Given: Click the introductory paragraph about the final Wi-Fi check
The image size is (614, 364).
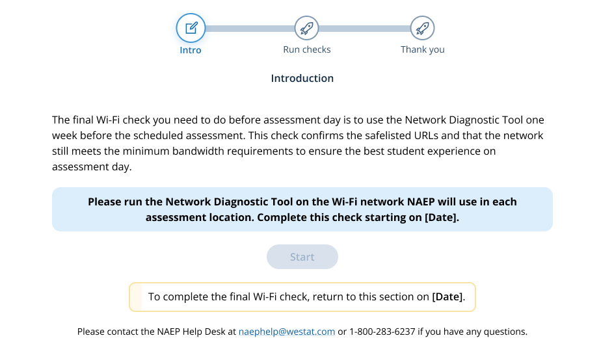Looking at the screenshot, I should pos(299,143).
